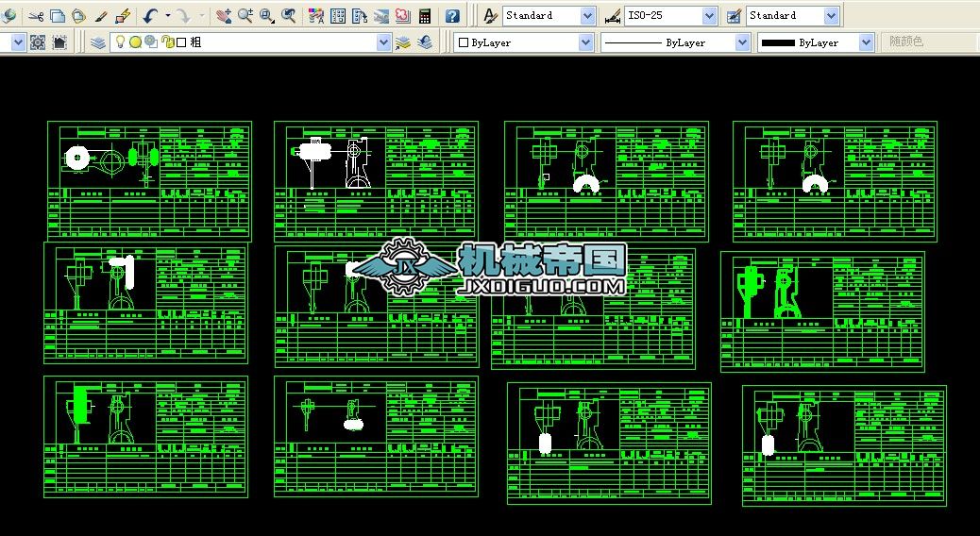The height and width of the screenshot is (536, 980).
Task: Toggle the layer freeze sun icon
Action: (x=135, y=42)
